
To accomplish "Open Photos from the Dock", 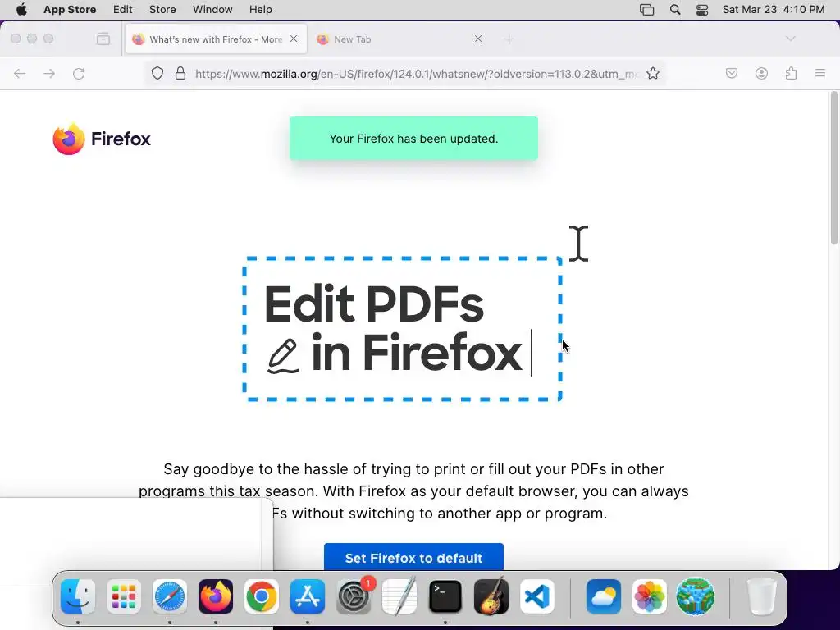I will (650, 596).
